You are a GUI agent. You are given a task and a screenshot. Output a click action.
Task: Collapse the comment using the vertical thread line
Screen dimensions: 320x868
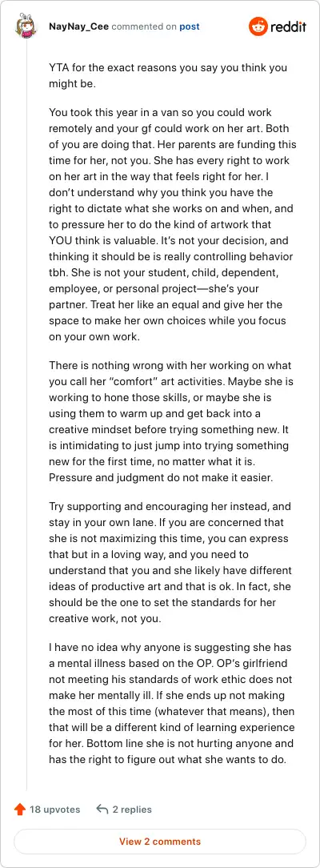[26, 415]
